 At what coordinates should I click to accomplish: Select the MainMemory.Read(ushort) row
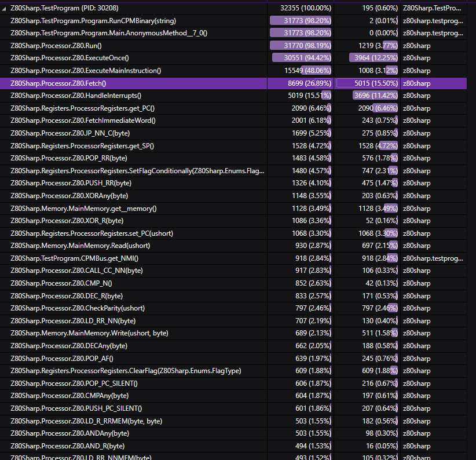point(233,246)
